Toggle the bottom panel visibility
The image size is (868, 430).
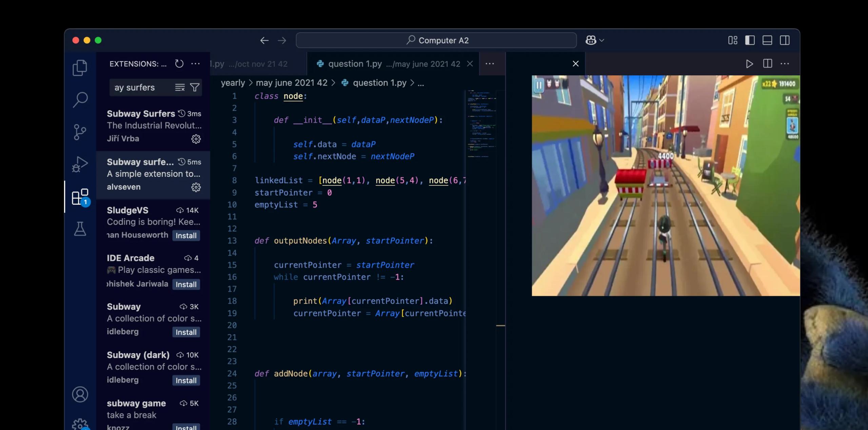click(767, 40)
